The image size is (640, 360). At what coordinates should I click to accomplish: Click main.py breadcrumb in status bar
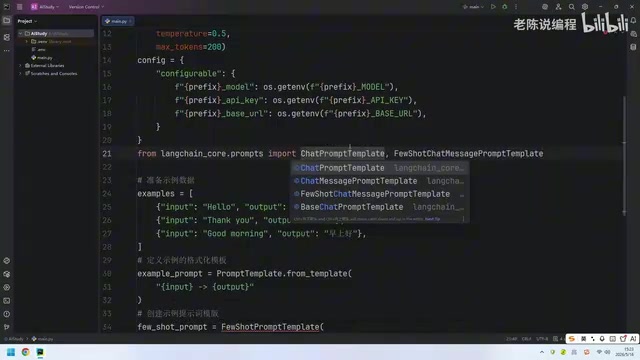(x=42, y=339)
